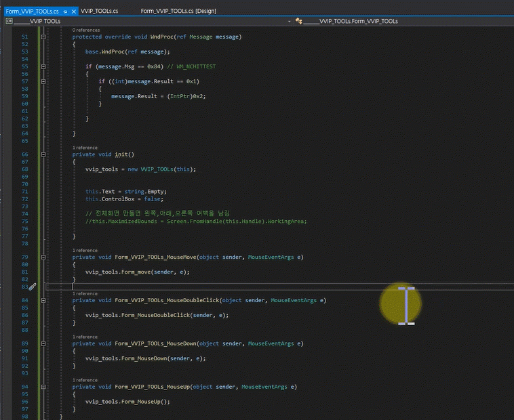This screenshot has width=514, height=420.
Task: Place cursor on empty line 83 in the editor
Action: (279, 287)
